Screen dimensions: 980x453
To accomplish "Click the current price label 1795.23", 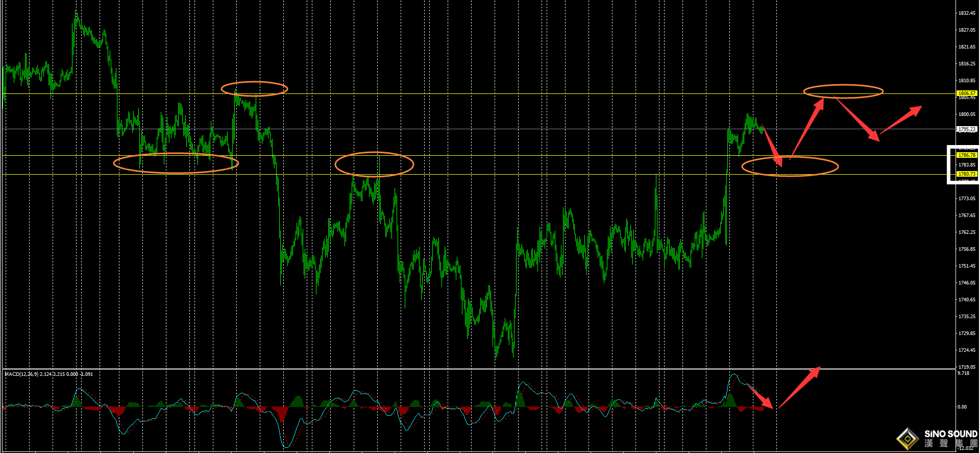I will tap(966, 129).
